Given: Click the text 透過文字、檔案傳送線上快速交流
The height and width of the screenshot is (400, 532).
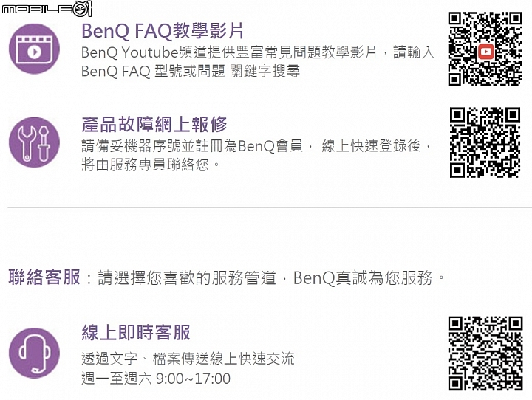Looking at the screenshot, I should (188, 359).
